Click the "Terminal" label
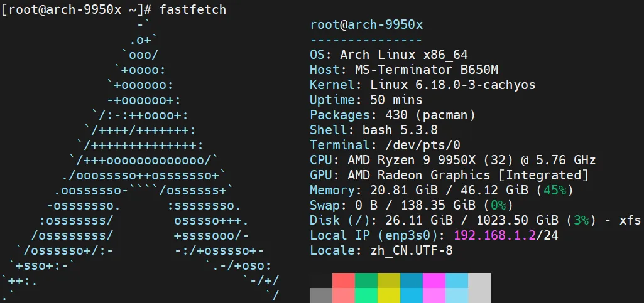Image resolution: width=644 pixels, height=303 pixels. click(x=340, y=145)
